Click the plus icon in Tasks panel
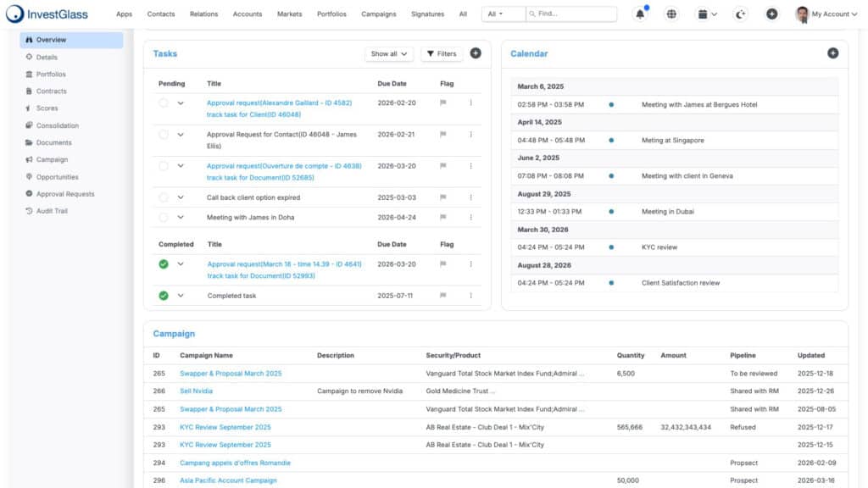The width and height of the screenshot is (868, 488). point(476,53)
